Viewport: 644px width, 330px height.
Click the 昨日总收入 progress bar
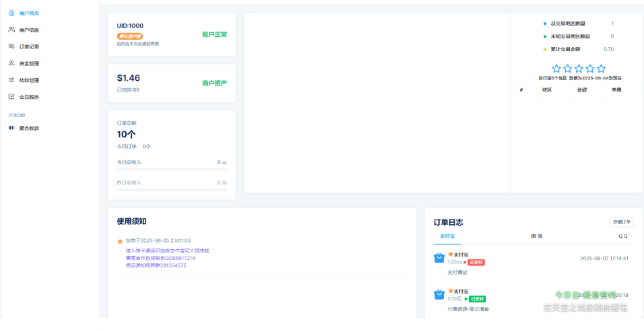pyautogui.click(x=172, y=190)
